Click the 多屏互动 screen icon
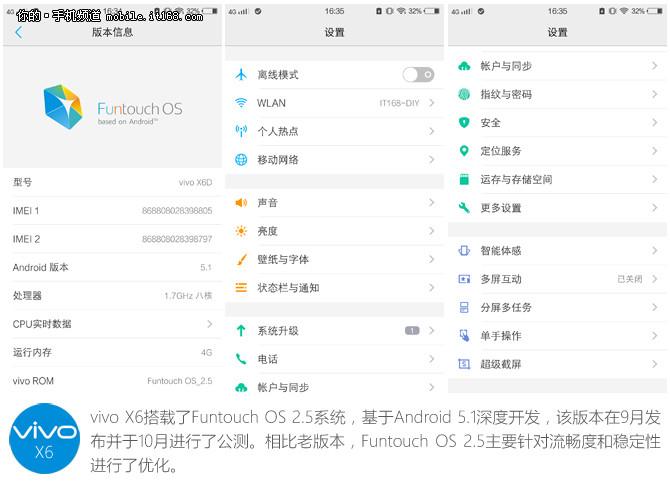 (464, 279)
